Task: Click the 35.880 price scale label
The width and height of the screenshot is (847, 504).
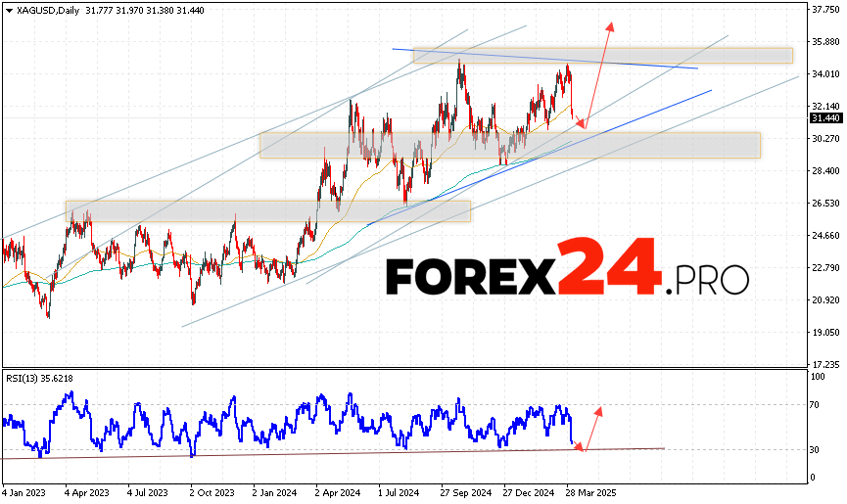Action: pyautogui.click(x=825, y=42)
